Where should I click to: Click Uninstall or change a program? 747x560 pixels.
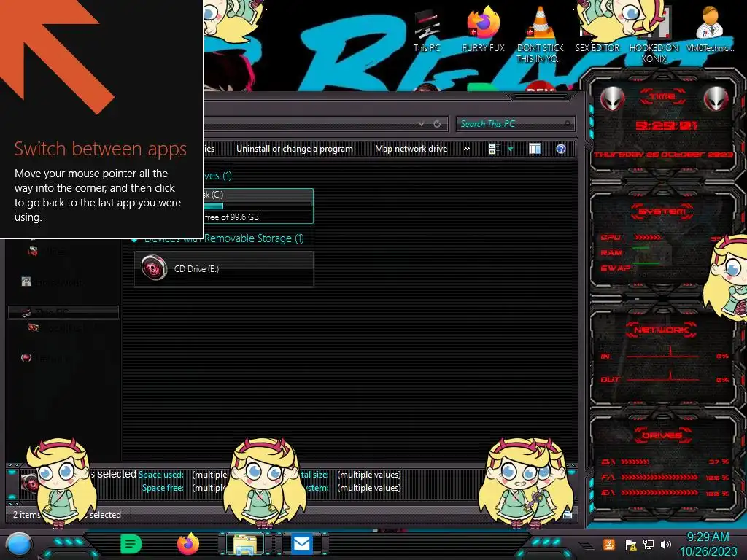(295, 149)
